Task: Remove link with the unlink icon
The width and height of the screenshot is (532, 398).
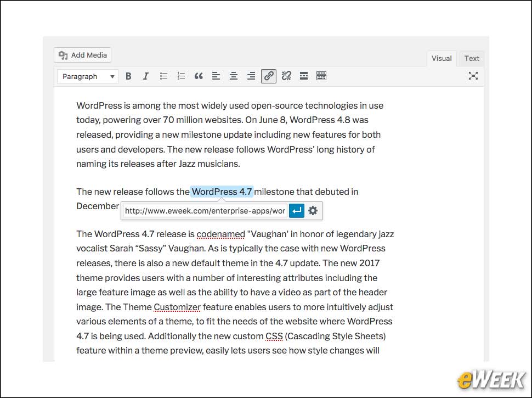Action: (x=286, y=76)
